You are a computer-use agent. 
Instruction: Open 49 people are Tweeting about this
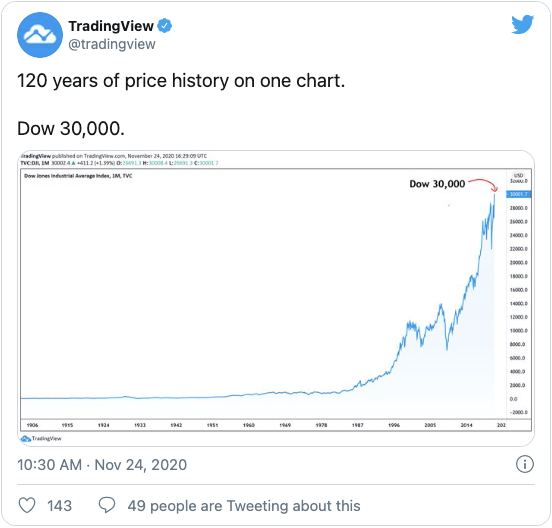244,506
